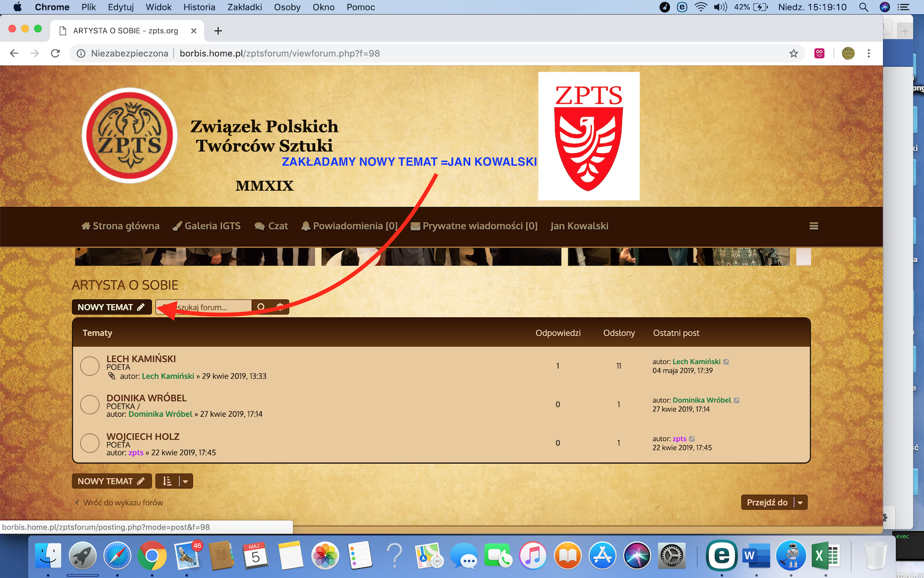
Task: Reload the page in Chrome
Action: point(55,53)
